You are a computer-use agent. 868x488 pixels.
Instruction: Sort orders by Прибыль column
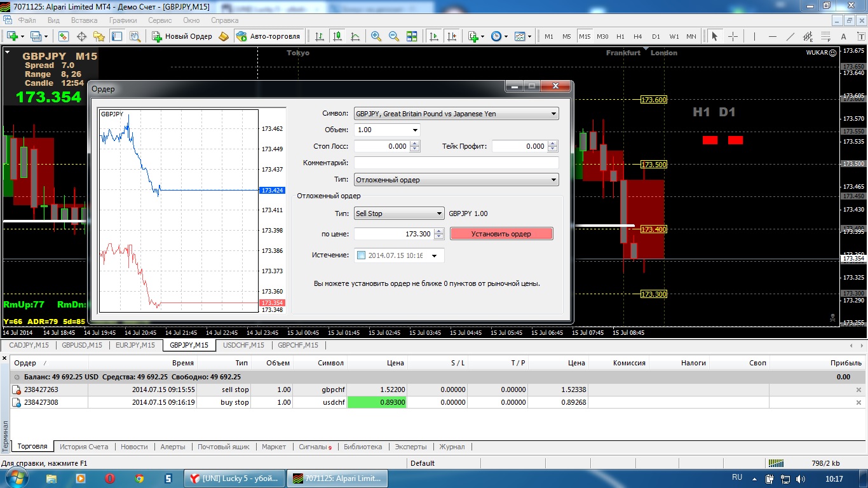pyautogui.click(x=846, y=363)
